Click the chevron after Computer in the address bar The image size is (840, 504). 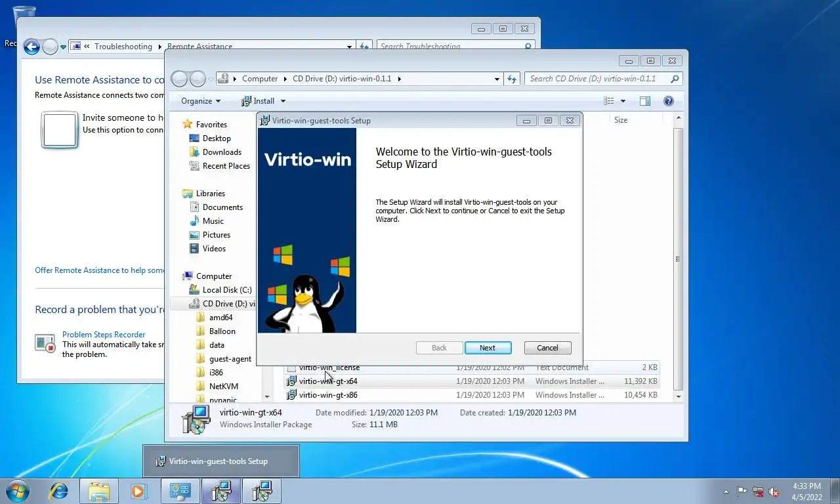click(x=285, y=79)
